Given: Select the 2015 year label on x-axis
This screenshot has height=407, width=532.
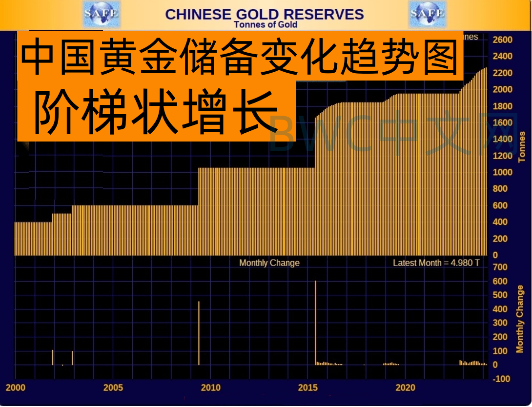Looking at the screenshot, I should pyautogui.click(x=308, y=388).
